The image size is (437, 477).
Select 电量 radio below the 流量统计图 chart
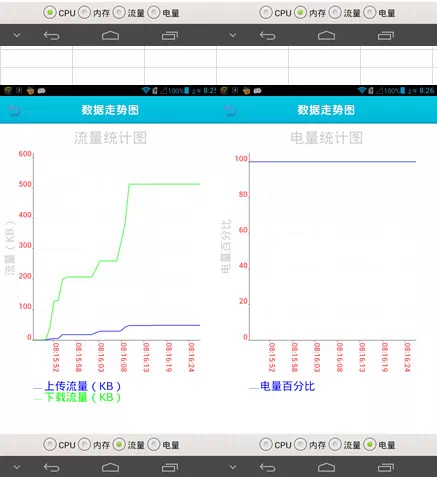click(154, 445)
